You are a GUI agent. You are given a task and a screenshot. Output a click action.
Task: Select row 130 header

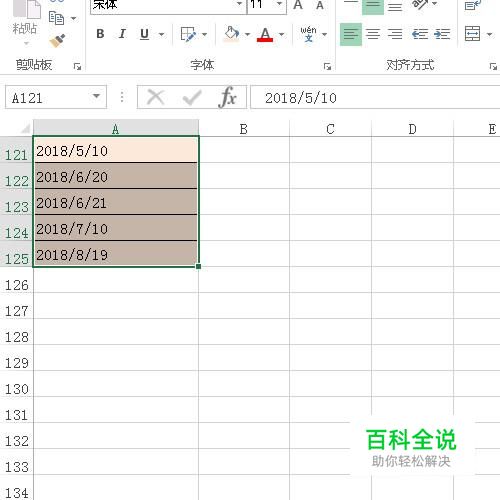tap(16, 384)
